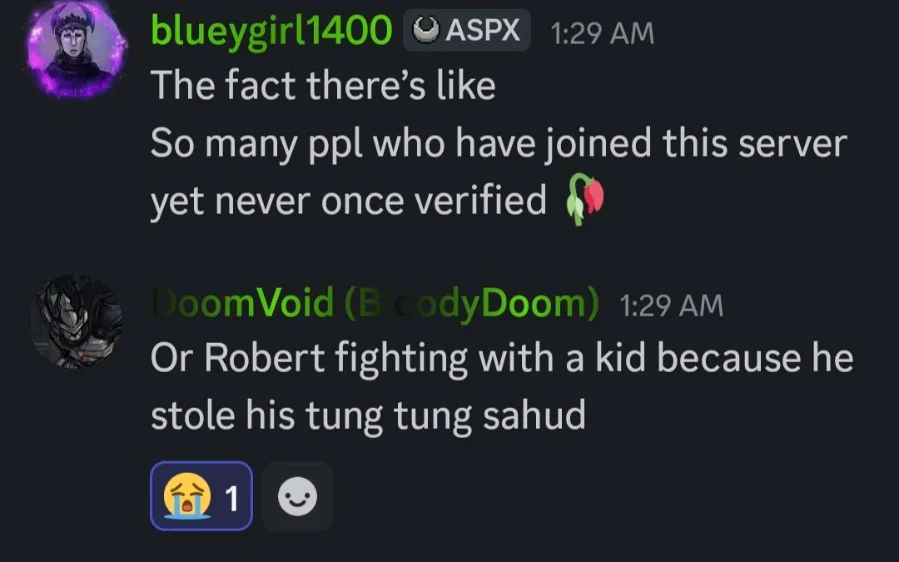The image size is (899, 562).
Task: Click the ASPX server tag badge
Action: [x=466, y=30]
